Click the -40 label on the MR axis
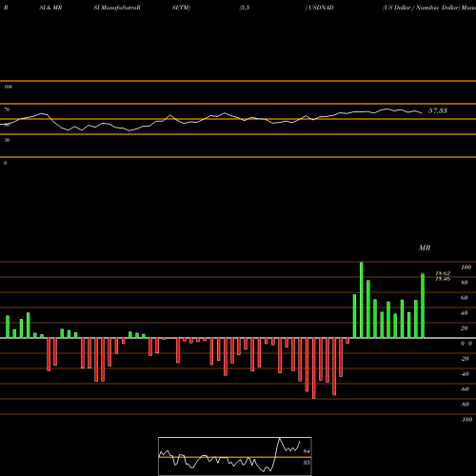Viewport: 476px width, 476px height. coord(465,374)
